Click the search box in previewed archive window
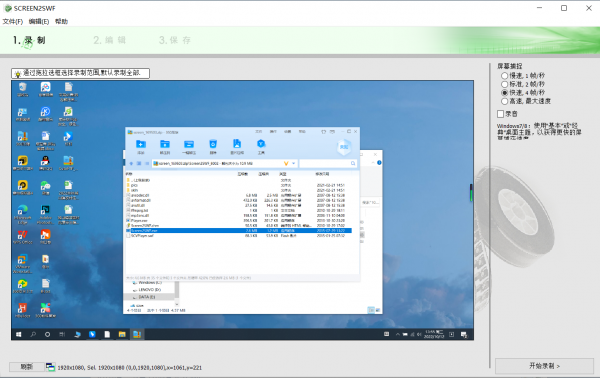600x378 pixels. [x=328, y=163]
